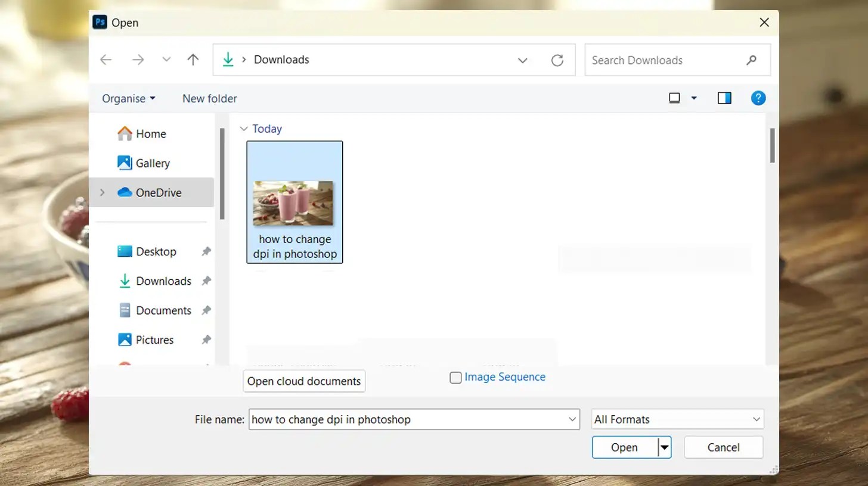Toggle the preview pane

click(724, 98)
